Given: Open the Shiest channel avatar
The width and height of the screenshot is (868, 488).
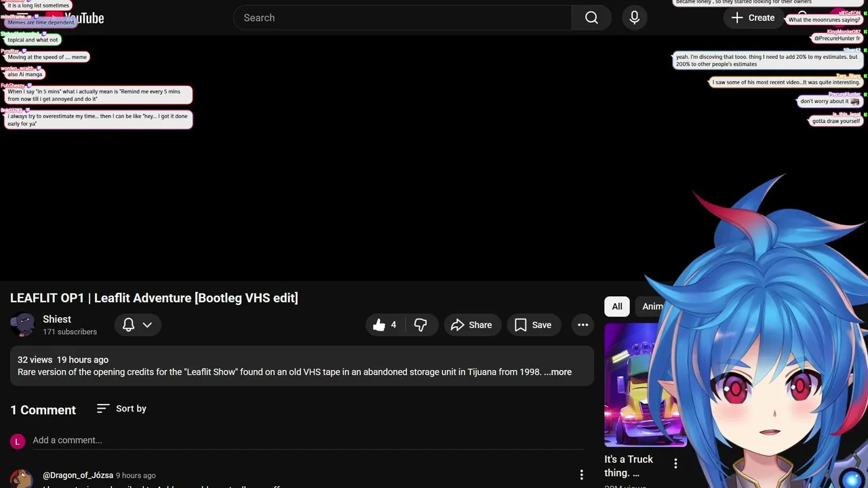Looking at the screenshot, I should 23,325.
